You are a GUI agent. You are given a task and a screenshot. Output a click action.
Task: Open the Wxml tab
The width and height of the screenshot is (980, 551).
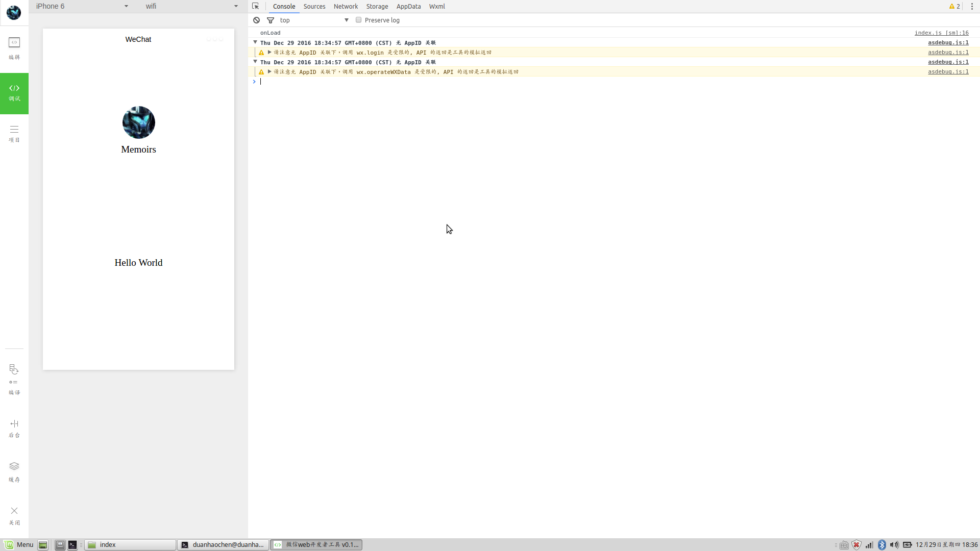[437, 6]
